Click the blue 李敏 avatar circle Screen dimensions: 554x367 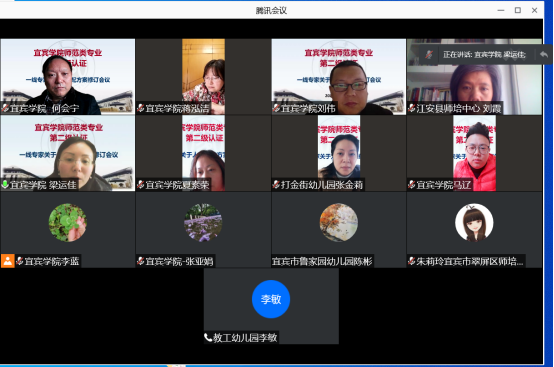(x=271, y=299)
